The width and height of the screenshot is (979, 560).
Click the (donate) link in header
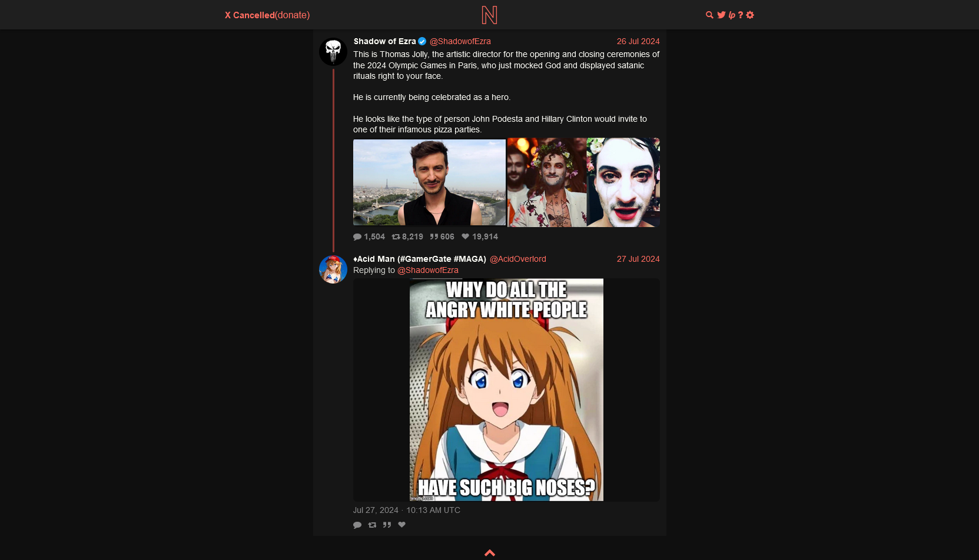tap(293, 15)
